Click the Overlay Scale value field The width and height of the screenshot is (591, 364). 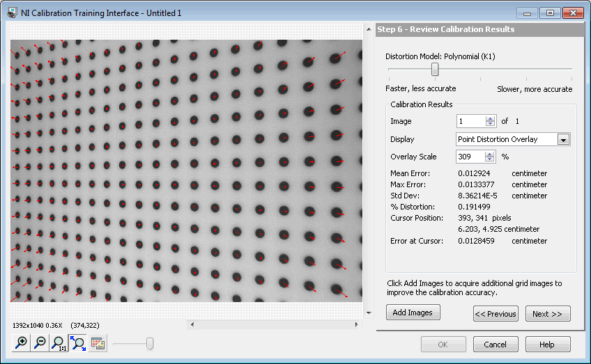[470, 157]
